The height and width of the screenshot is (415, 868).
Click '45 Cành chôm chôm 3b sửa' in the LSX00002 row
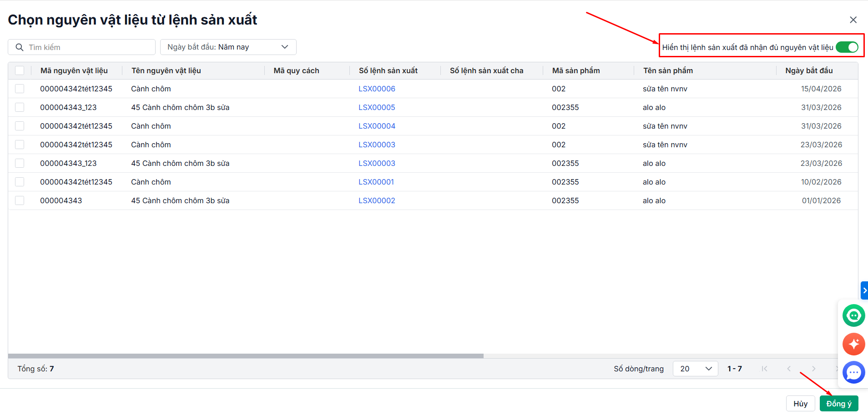tap(180, 200)
